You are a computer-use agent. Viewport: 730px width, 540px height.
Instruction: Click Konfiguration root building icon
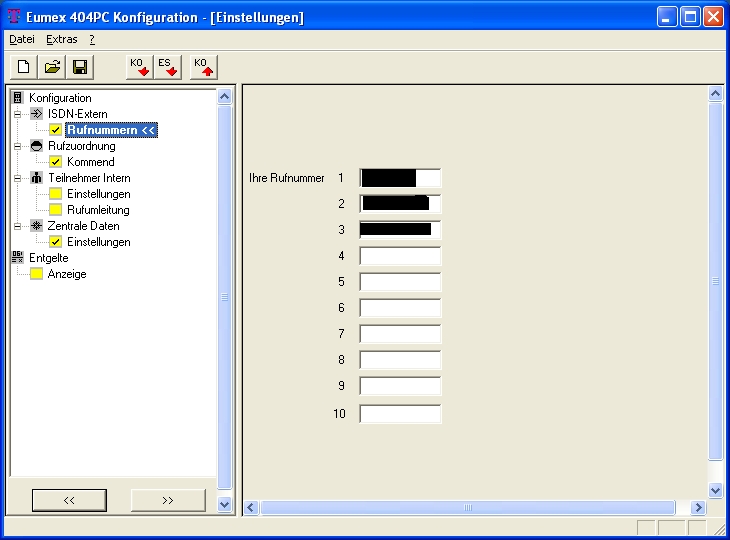pyautogui.click(x=18, y=98)
